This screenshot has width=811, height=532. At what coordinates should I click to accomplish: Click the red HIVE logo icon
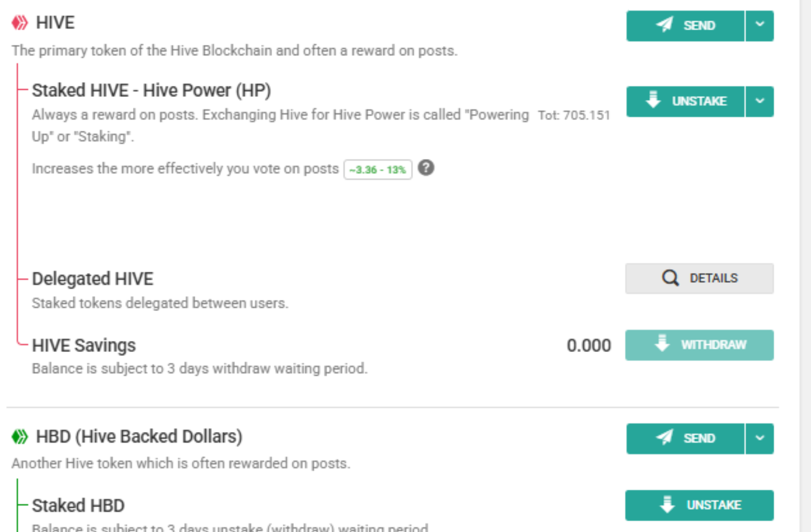coord(19,23)
